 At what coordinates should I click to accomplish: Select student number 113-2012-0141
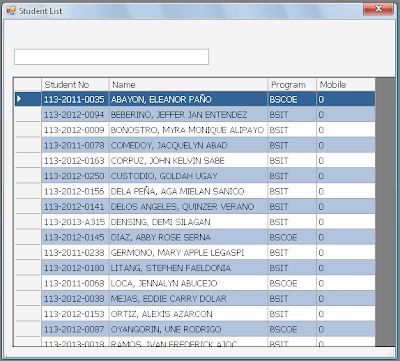click(x=75, y=206)
